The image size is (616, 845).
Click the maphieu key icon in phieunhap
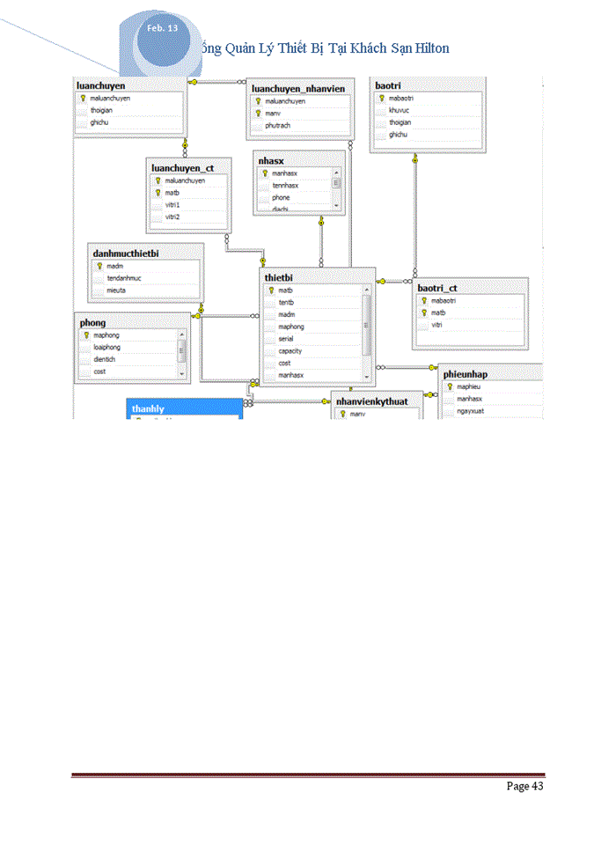click(x=450, y=386)
